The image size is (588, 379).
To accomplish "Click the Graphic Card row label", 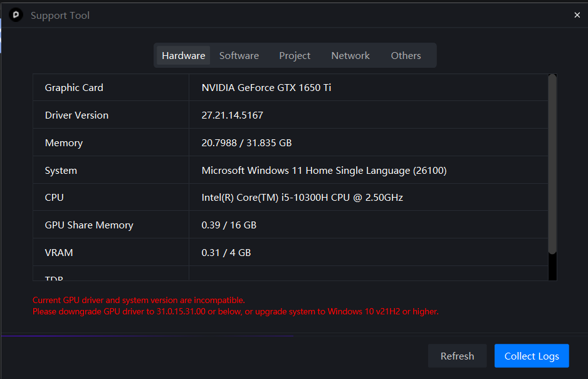I will point(74,88).
